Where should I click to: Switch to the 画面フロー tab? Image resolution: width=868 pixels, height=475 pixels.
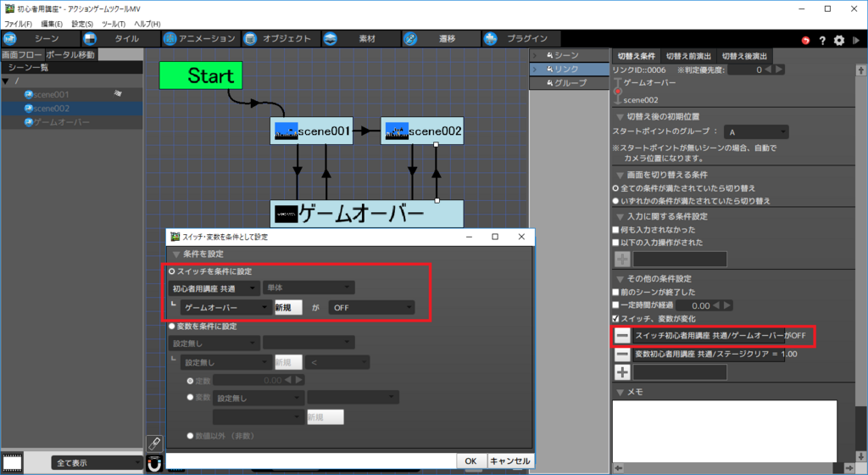pyautogui.click(x=21, y=55)
